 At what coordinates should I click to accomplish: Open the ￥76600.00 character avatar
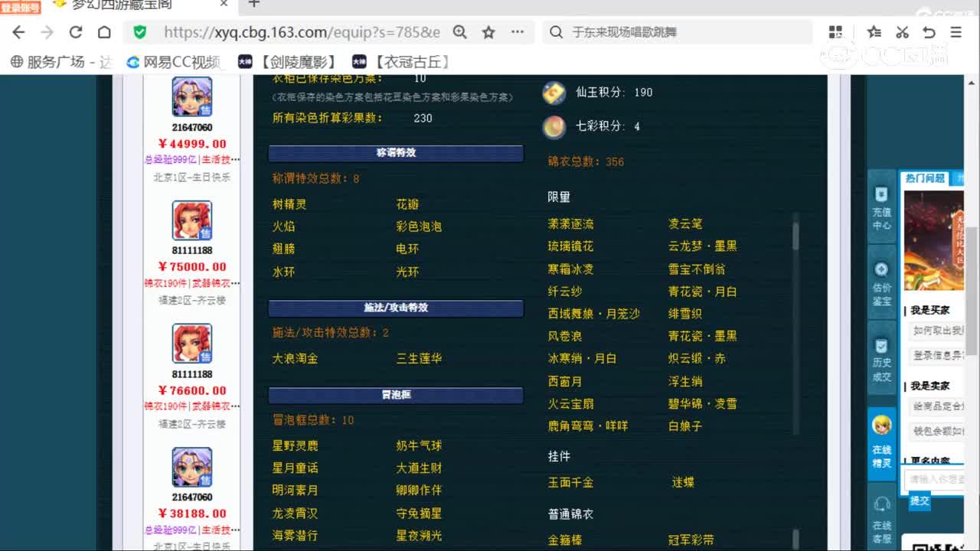pos(192,344)
